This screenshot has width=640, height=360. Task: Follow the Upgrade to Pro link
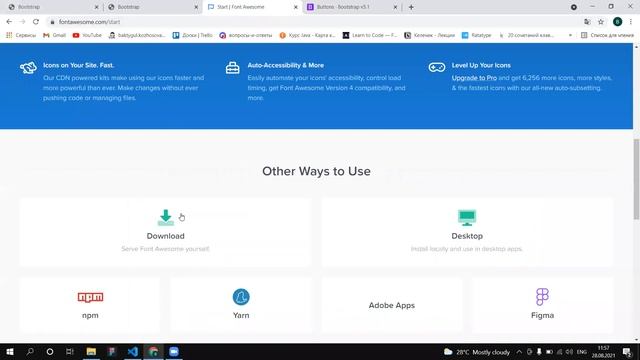(x=474, y=78)
